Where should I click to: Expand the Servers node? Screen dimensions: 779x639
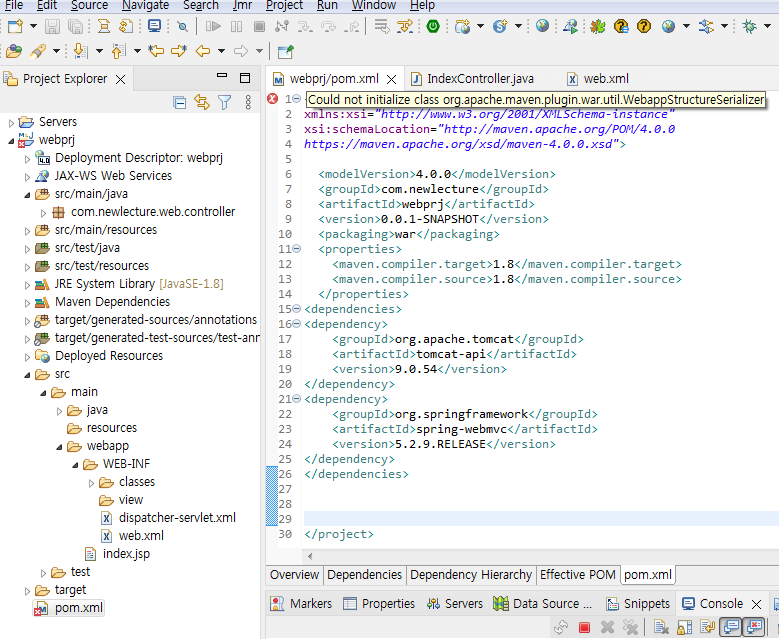(x=11, y=122)
